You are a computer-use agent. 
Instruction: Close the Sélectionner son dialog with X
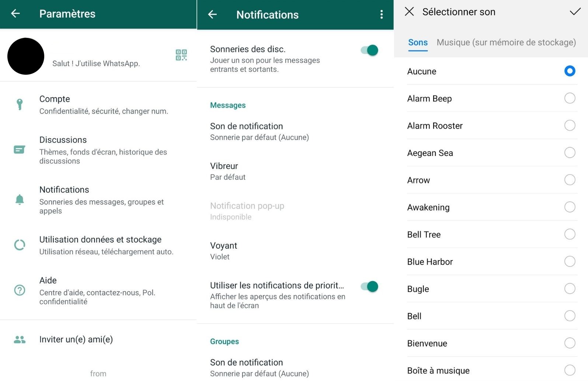[409, 11]
